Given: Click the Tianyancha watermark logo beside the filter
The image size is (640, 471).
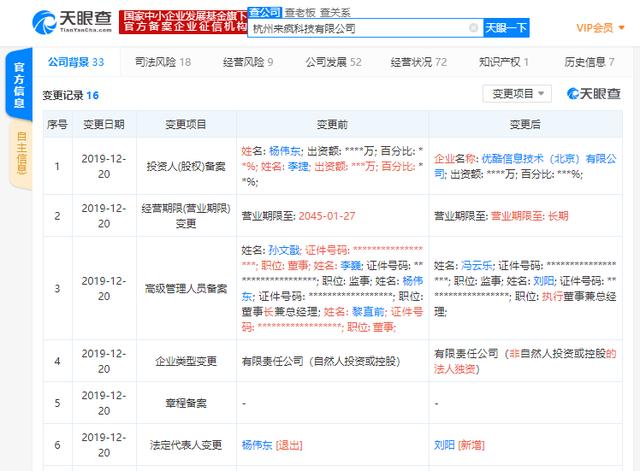Looking at the screenshot, I should point(592,93).
